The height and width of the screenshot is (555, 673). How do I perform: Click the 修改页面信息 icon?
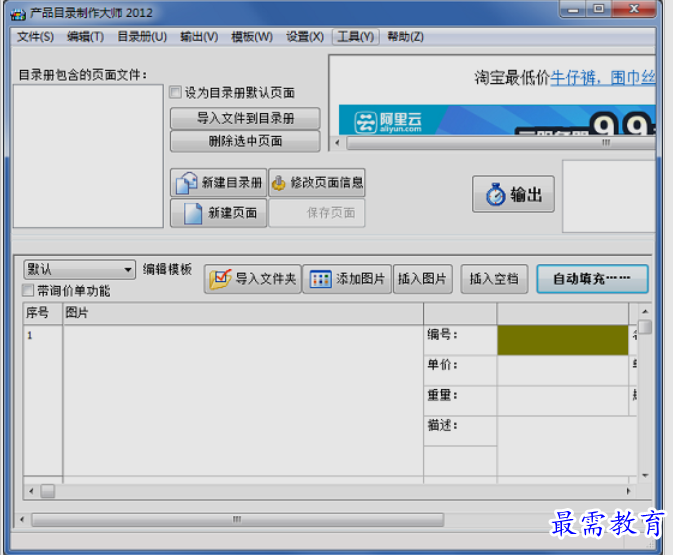click(278, 183)
